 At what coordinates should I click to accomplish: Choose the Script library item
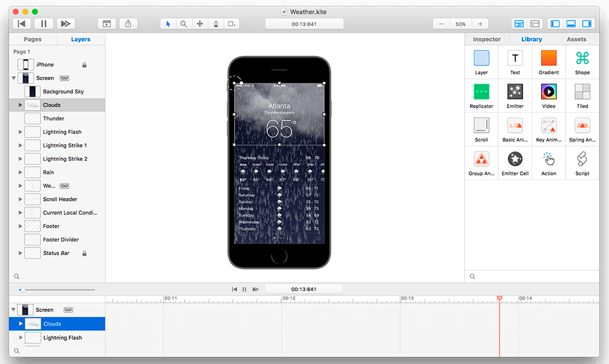582,163
